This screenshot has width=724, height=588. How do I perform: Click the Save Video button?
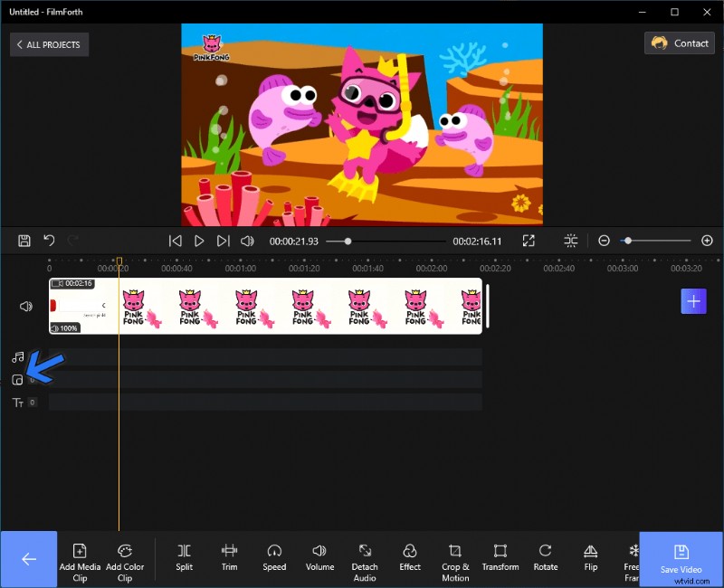point(680,560)
